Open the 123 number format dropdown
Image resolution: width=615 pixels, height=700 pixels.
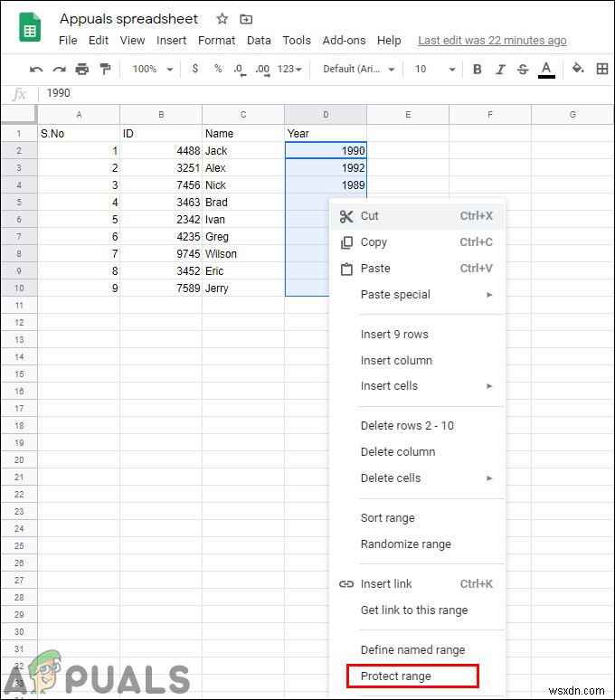coord(289,70)
